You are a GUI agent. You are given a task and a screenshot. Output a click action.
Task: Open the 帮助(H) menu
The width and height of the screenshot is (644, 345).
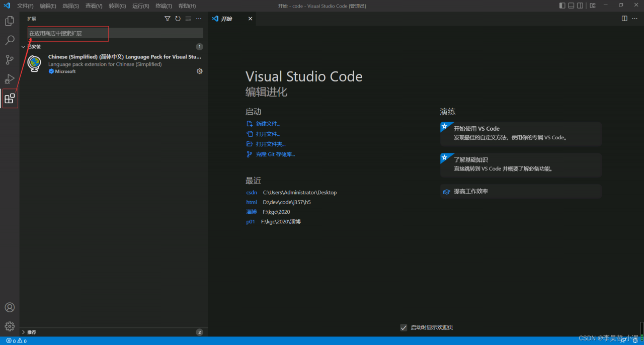pyautogui.click(x=187, y=6)
